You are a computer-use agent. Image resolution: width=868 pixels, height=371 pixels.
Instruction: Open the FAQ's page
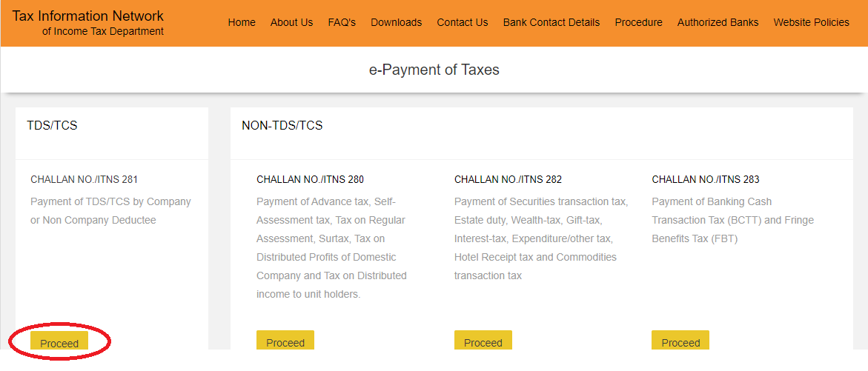point(342,23)
